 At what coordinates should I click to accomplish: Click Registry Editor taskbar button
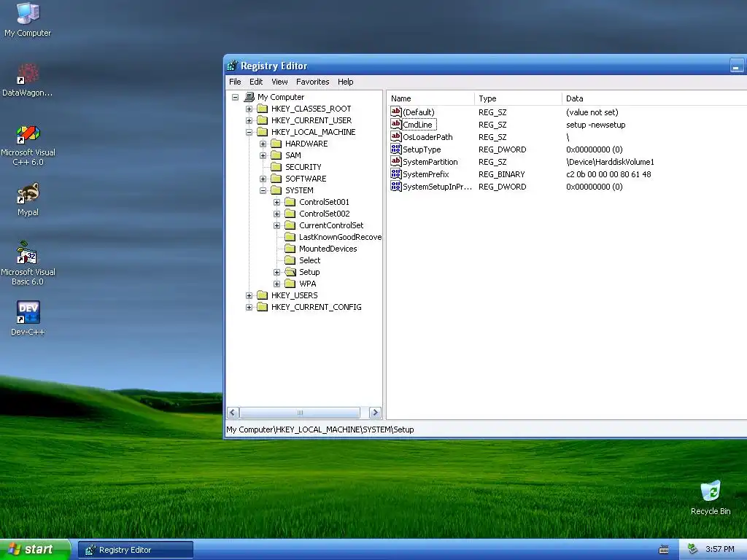(136, 550)
